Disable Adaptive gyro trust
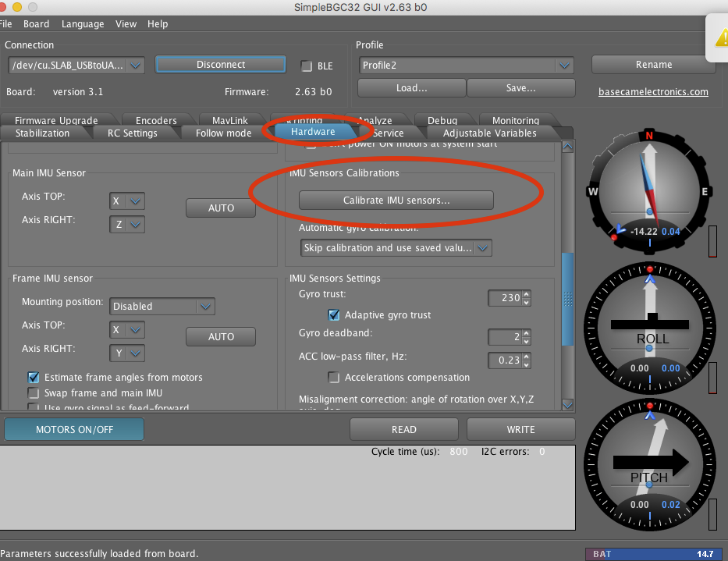This screenshot has height=561, width=728. tap(334, 315)
